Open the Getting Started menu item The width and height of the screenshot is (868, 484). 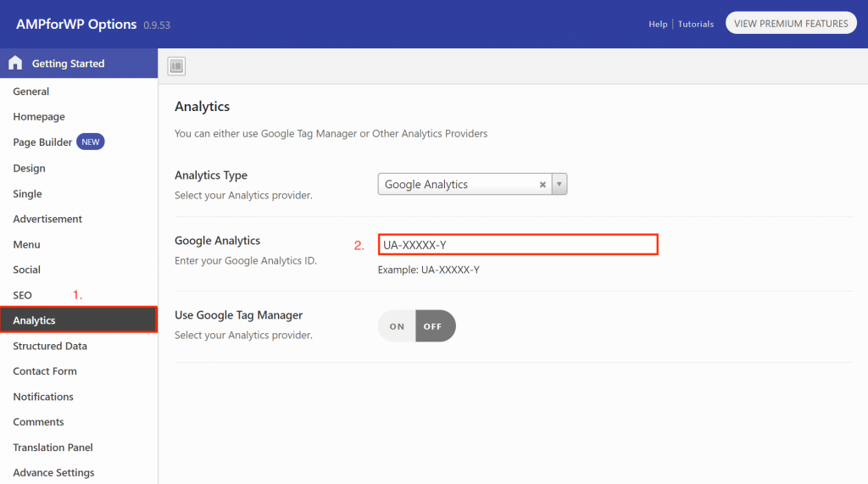(x=79, y=63)
